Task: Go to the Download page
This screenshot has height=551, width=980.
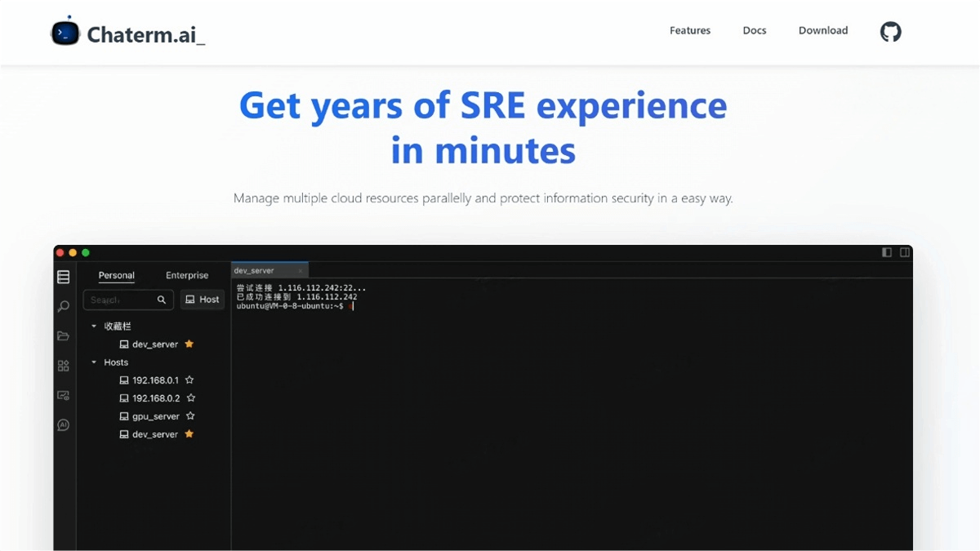Action: point(822,31)
